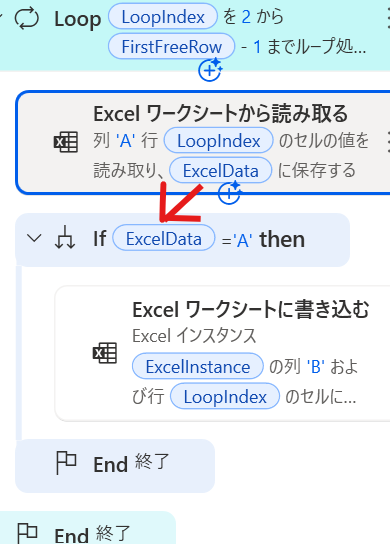Click the flag icon of inner End
390x544 pixels.
coord(66,463)
